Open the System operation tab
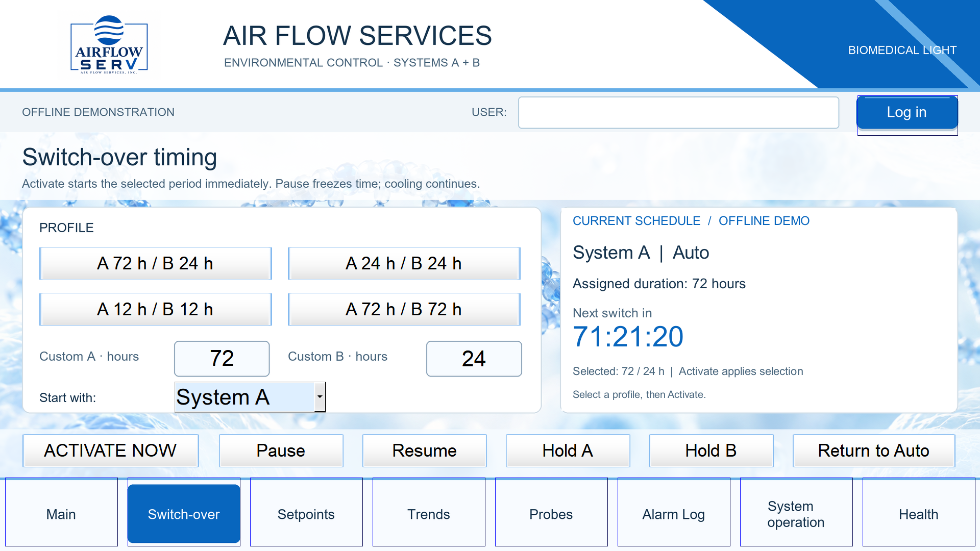Screen dimensions: 980x551 pyautogui.click(x=796, y=513)
